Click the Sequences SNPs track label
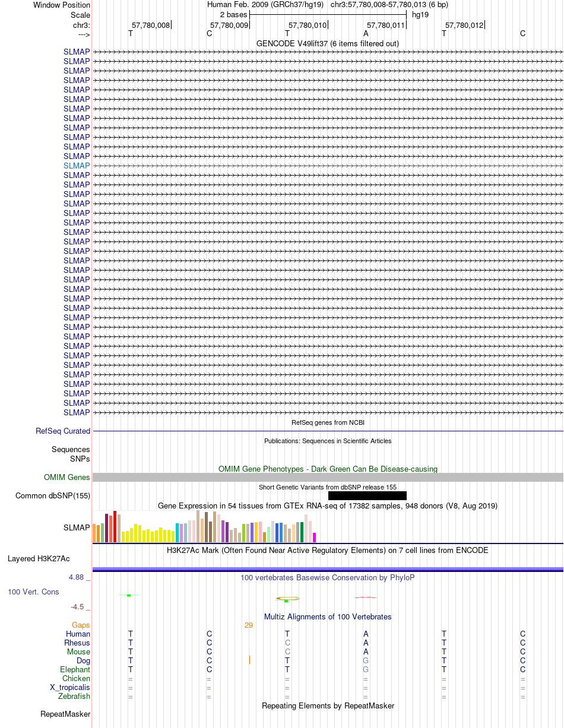 [x=71, y=454]
